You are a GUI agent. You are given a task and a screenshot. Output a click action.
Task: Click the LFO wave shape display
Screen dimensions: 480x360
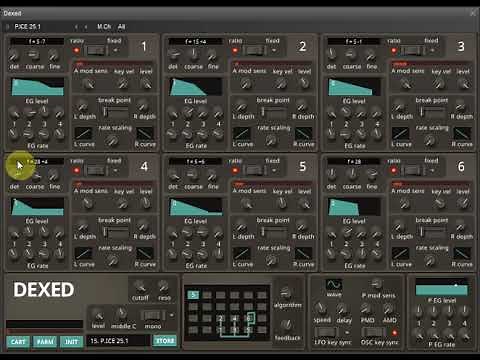(x=334, y=285)
